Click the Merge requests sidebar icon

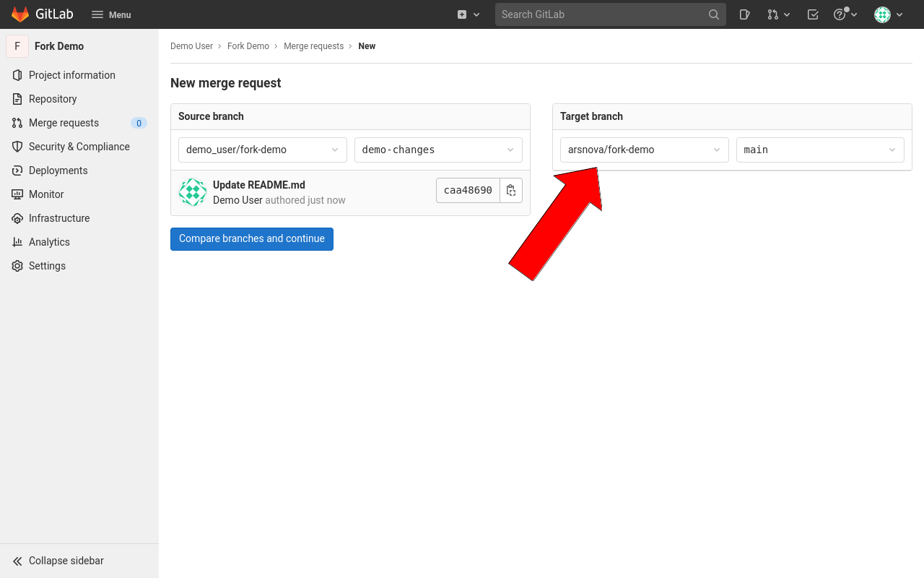tap(17, 123)
